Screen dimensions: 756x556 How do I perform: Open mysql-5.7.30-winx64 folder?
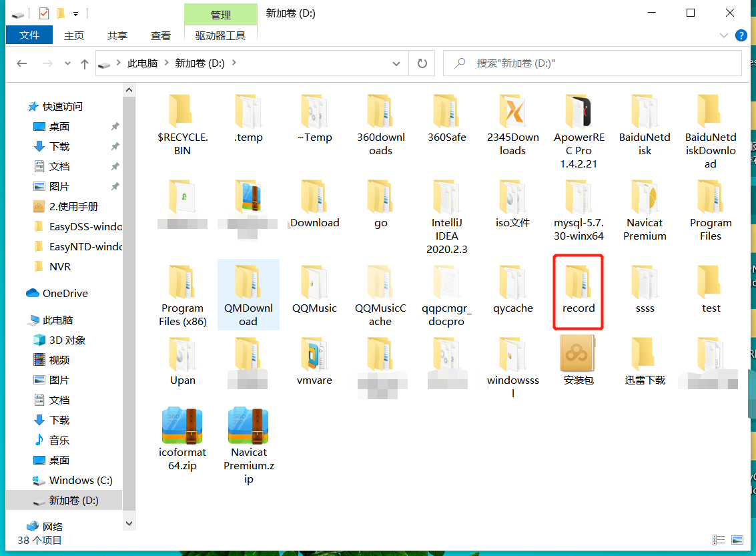point(579,210)
